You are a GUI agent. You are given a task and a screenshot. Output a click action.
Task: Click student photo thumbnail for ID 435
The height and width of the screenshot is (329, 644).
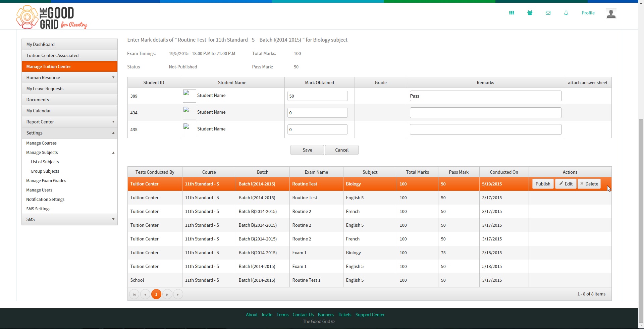point(189,129)
